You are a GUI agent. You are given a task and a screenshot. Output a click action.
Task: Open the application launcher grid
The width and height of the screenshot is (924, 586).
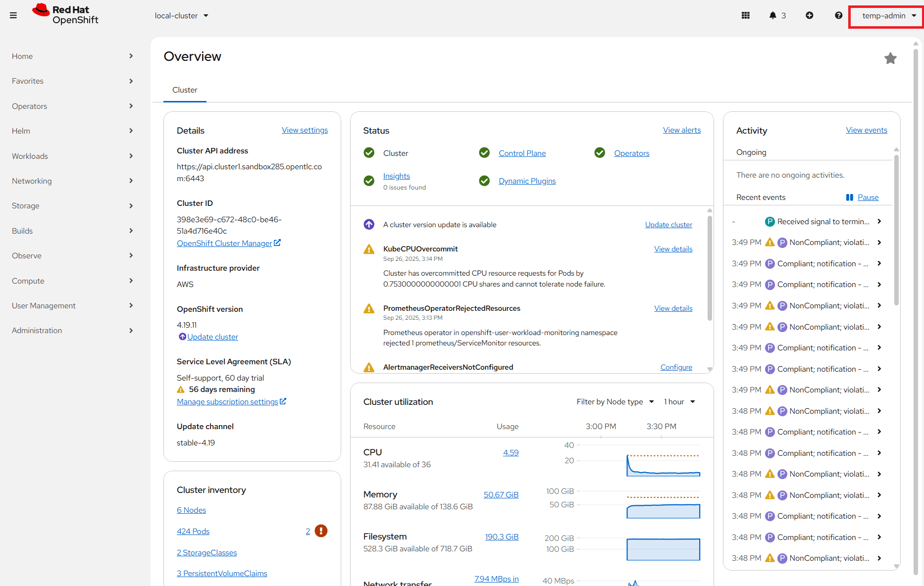[x=745, y=15]
